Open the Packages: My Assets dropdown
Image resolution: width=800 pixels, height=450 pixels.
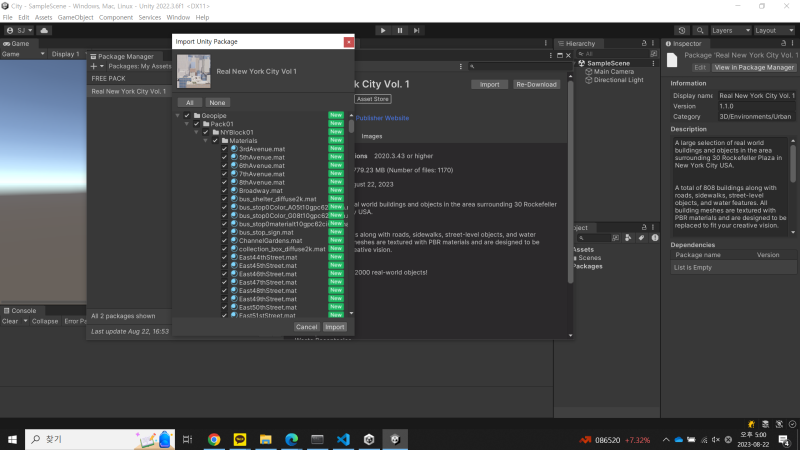pos(139,66)
